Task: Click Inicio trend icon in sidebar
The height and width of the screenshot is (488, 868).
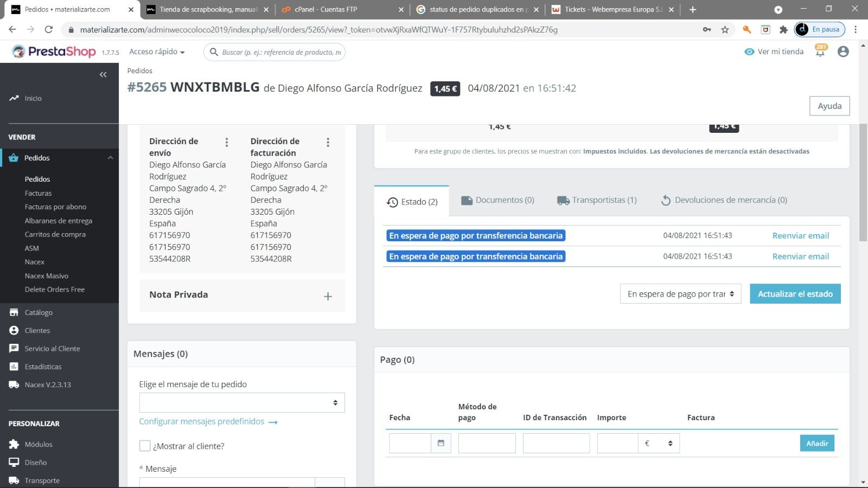Action: (14, 98)
